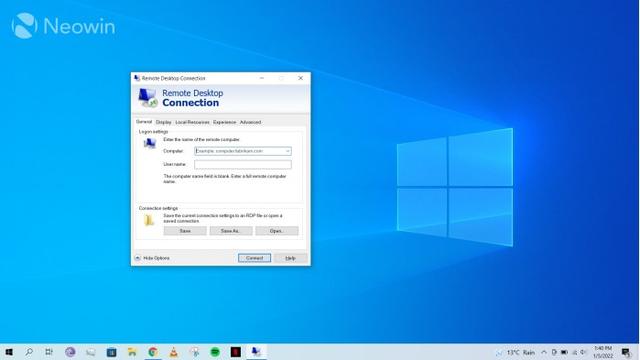Close the Remote Desktop Connection window
Screen dimensions: 640x360
point(300,78)
